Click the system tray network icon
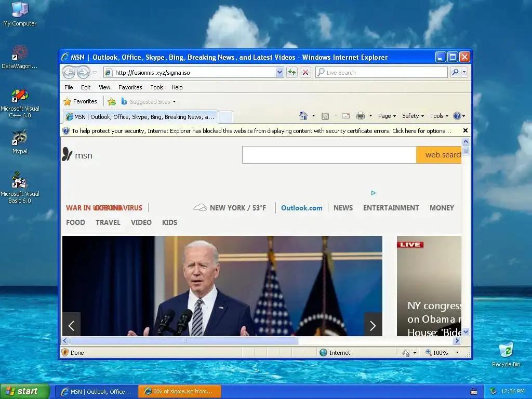This screenshot has width=532, height=399. coord(493,391)
